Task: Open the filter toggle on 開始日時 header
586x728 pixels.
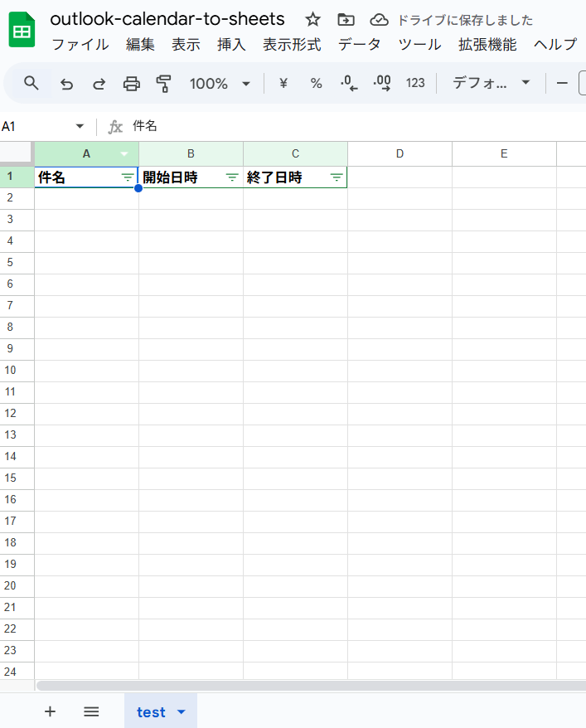Action: tap(232, 177)
